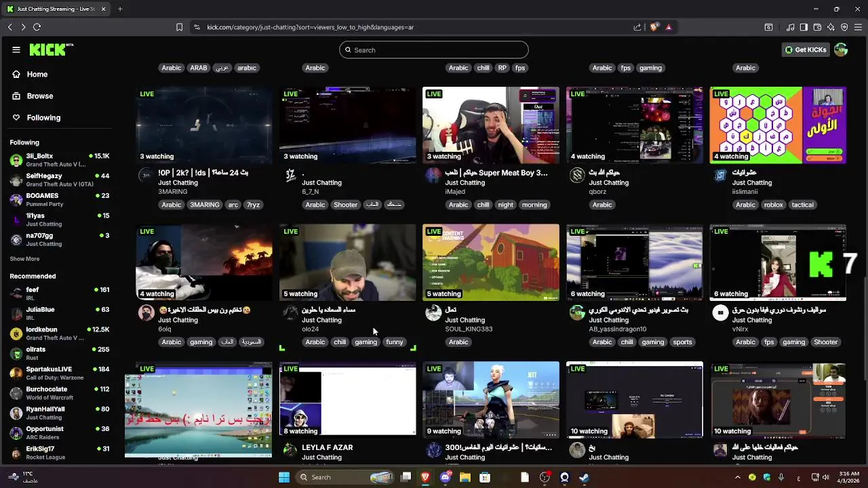The image size is (868, 488).
Task: Click the roblox tag under iislimanii
Action: [773, 205]
